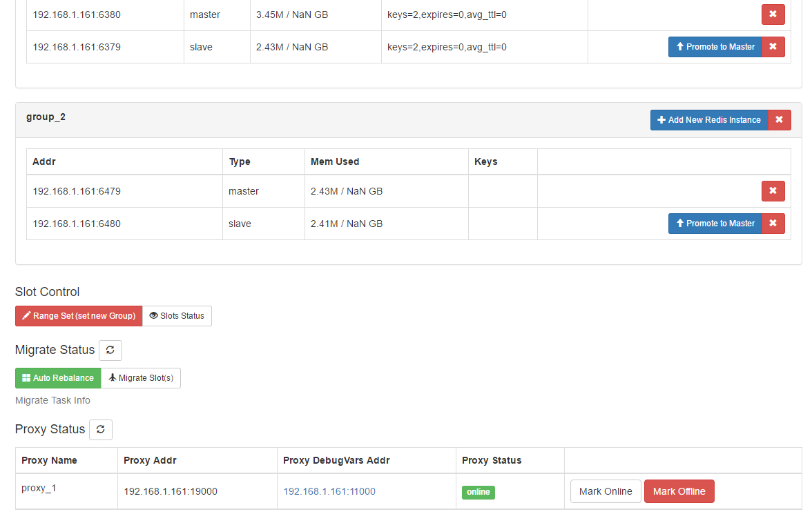Click proxy_1 name cell

pos(67,491)
